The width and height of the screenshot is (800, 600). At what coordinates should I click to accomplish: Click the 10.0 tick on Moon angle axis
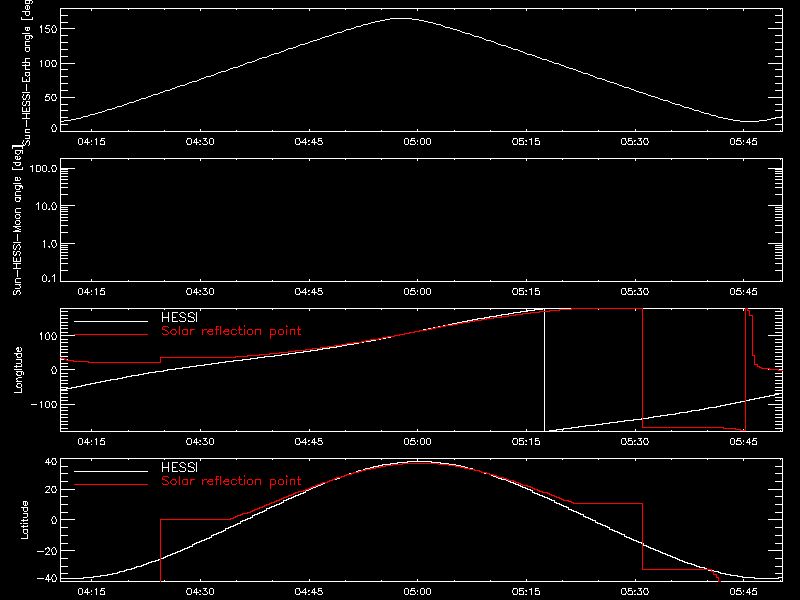click(x=46, y=206)
